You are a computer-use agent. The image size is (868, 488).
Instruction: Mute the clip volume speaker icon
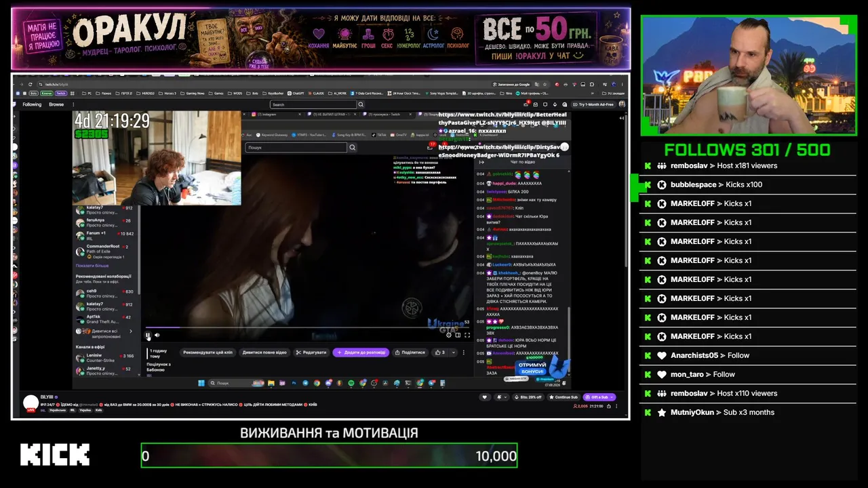157,335
